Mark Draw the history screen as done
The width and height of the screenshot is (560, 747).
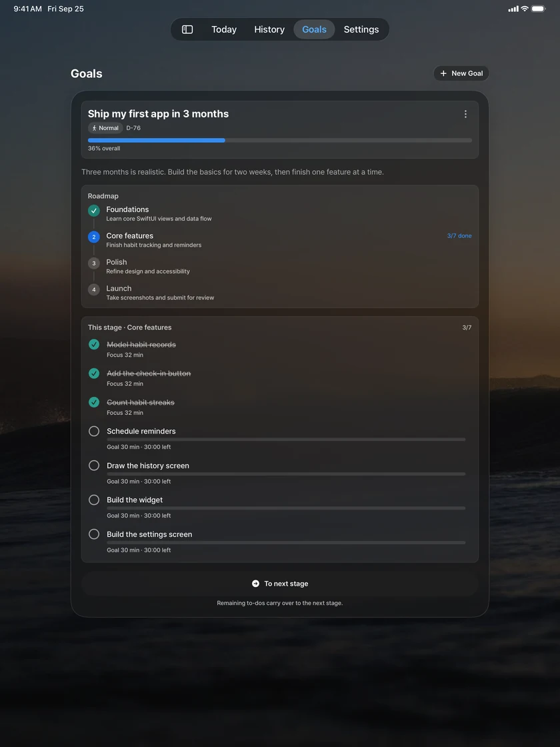tap(94, 466)
